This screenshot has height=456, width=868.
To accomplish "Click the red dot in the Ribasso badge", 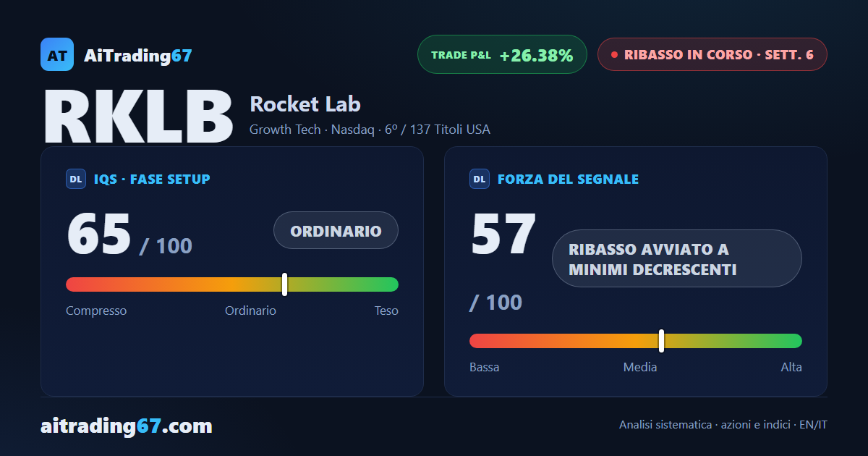I will coord(614,54).
